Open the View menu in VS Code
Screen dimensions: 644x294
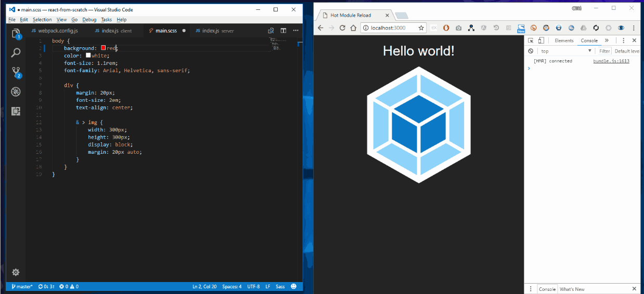click(x=61, y=20)
